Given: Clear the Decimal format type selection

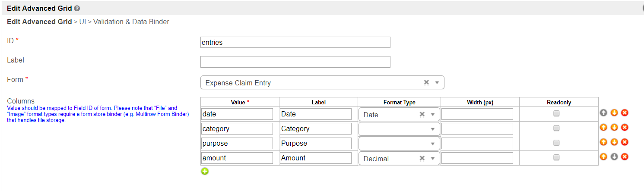Looking at the screenshot, I should point(422,158).
